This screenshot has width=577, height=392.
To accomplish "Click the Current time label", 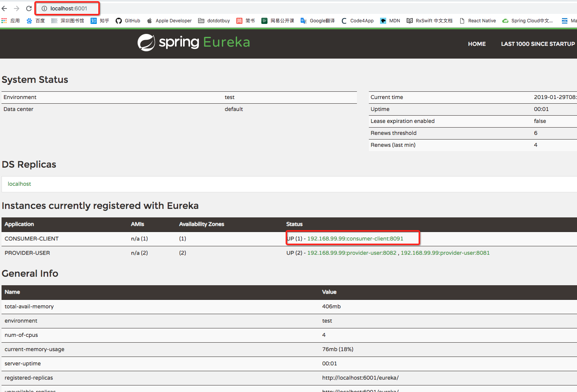I will 387,97.
